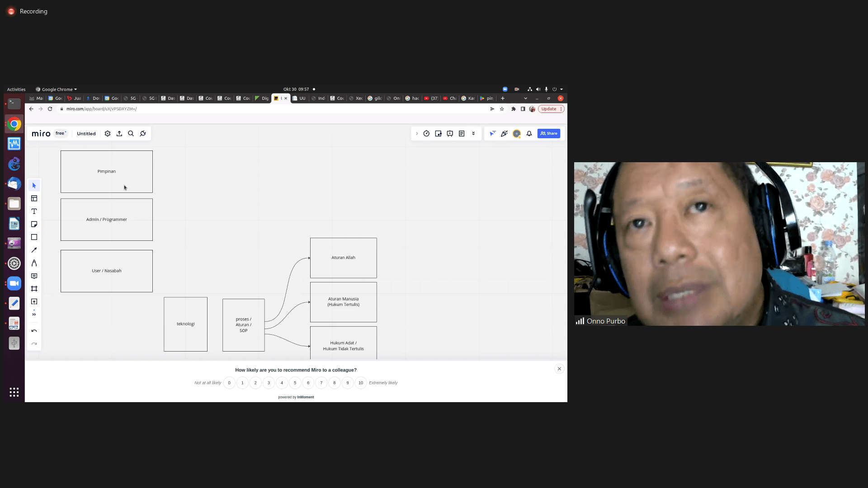The height and width of the screenshot is (488, 868).
Task: Open the Activities overview
Action: 16,89
